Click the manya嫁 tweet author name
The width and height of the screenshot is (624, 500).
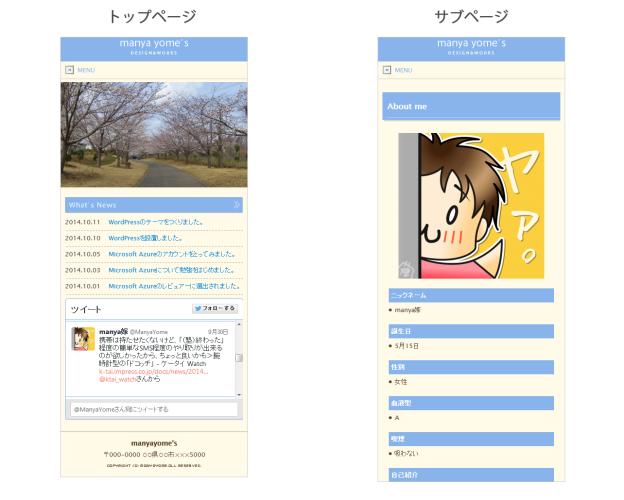pos(113,332)
